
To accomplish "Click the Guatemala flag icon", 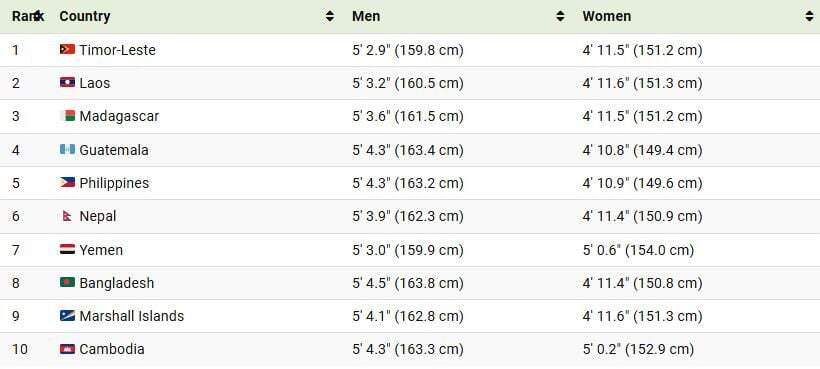I will coord(67,149).
